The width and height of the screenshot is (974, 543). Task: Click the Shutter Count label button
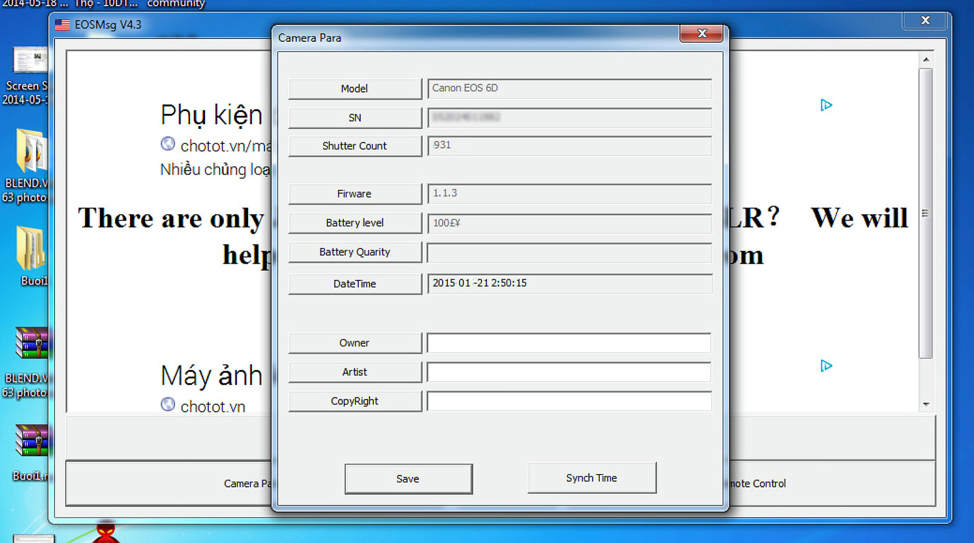355,146
